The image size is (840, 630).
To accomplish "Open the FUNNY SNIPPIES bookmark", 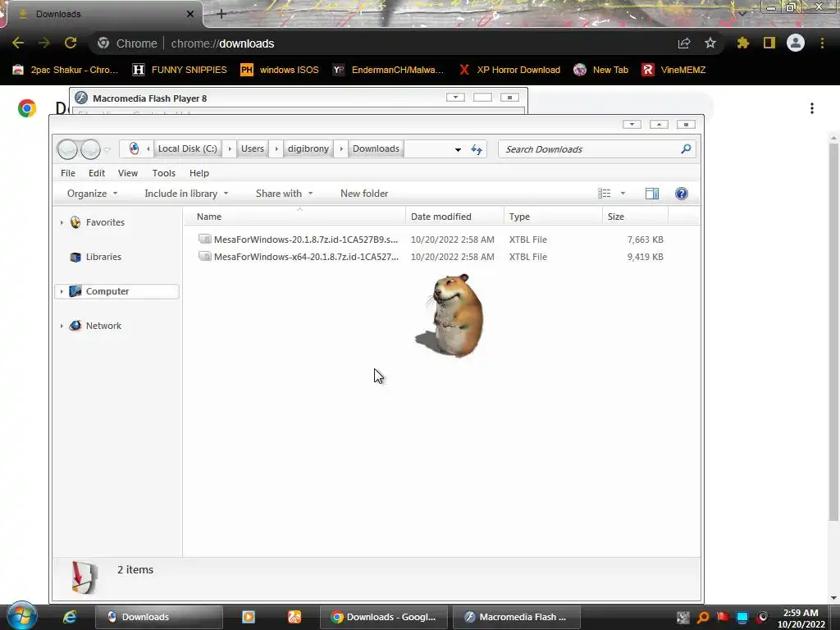I will (x=180, y=70).
